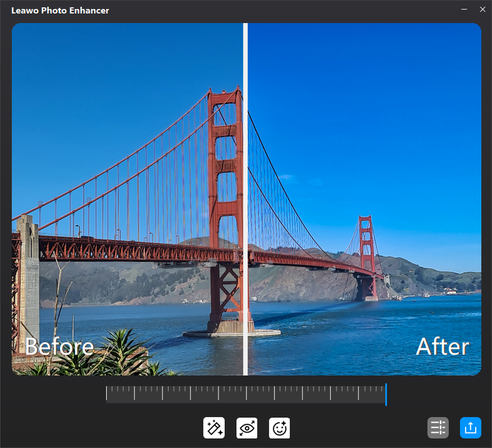Click the 'Before' label on the photo
Viewport: 492px width, 448px height.
point(59,346)
